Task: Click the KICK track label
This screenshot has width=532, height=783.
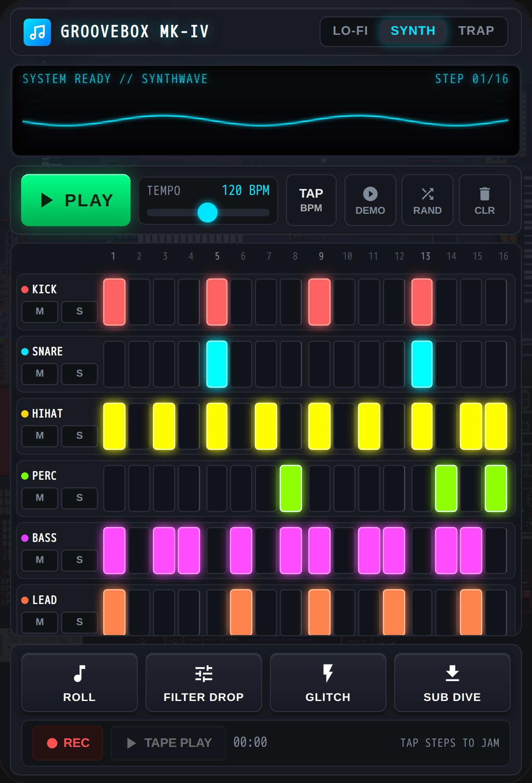Action: pos(44,289)
